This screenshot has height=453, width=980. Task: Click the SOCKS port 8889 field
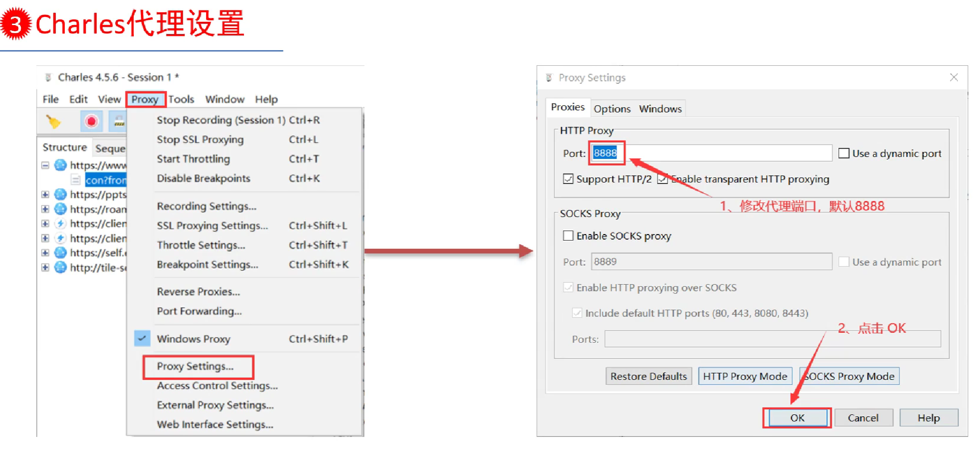[x=711, y=261]
